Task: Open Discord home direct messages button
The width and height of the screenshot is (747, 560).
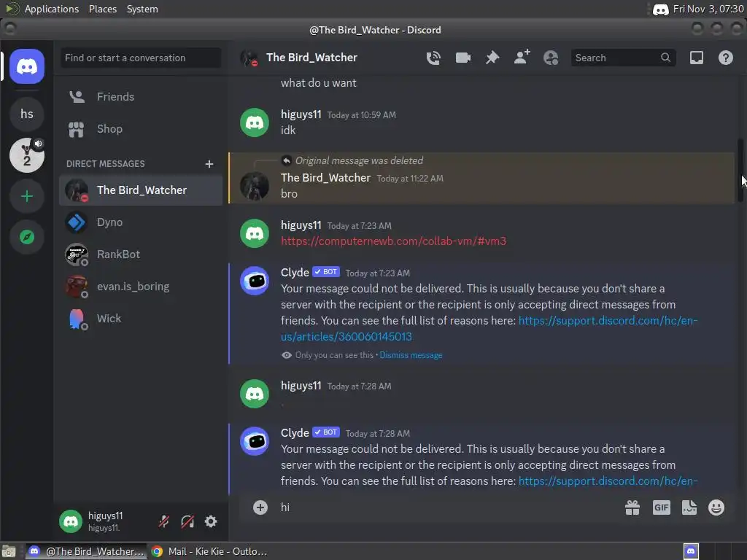Action: tap(27, 66)
